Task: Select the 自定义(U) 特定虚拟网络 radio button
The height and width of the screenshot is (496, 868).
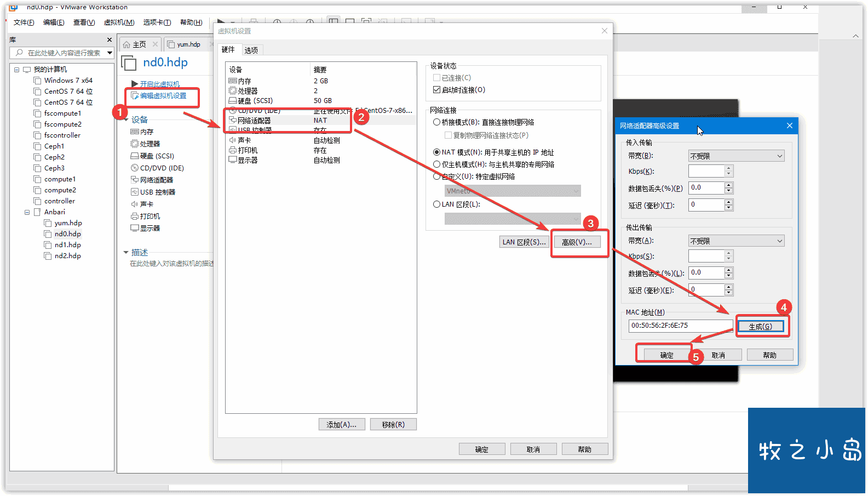Action: pos(436,176)
